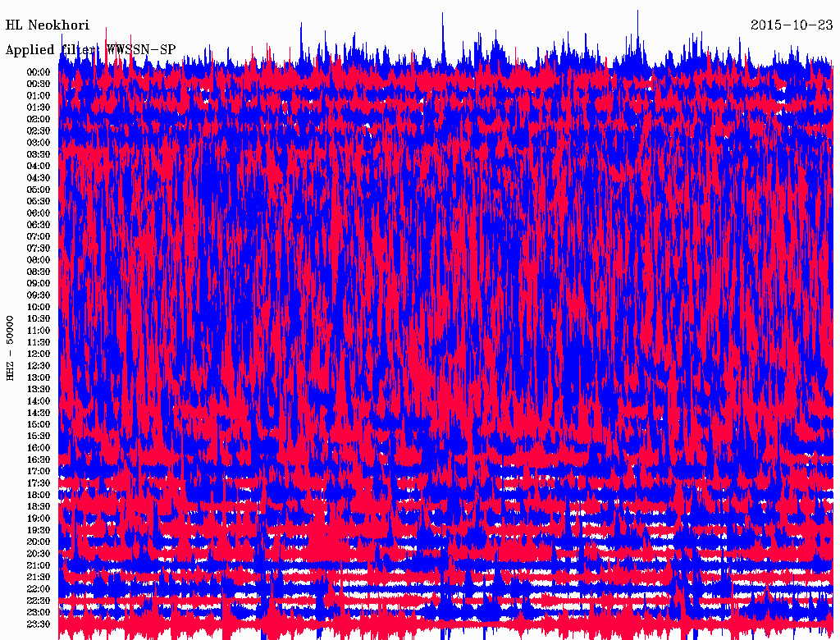Click the '16:30' time label

click(39, 460)
